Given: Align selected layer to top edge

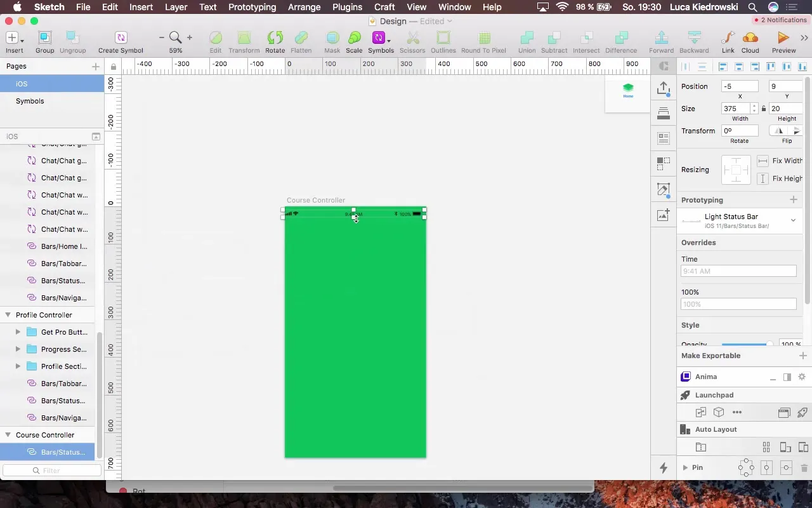Looking at the screenshot, I should coord(771,67).
